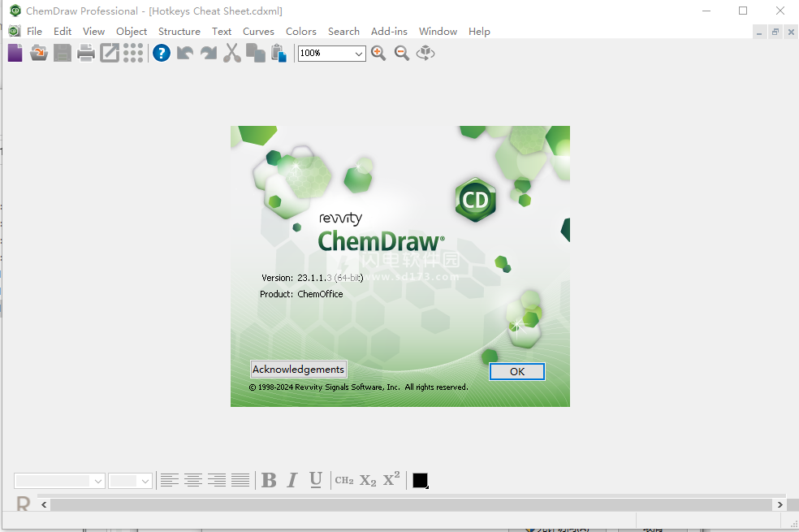Cut the selection with the scissors icon
The height and width of the screenshot is (532, 799).
pos(232,53)
